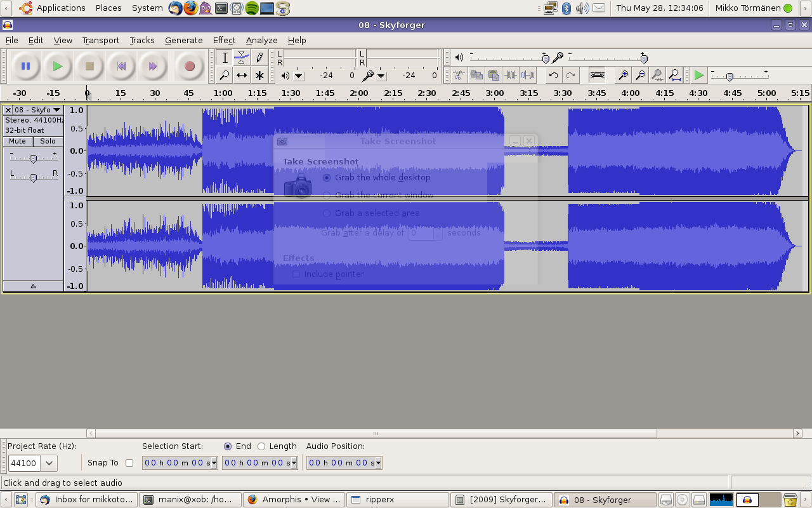
Task: Select the End radio button
Action: pos(228,446)
